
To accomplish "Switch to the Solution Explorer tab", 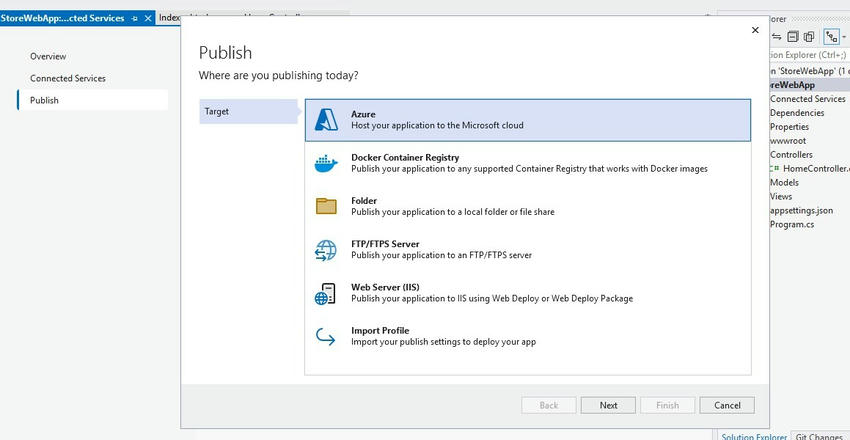I will coord(753,436).
